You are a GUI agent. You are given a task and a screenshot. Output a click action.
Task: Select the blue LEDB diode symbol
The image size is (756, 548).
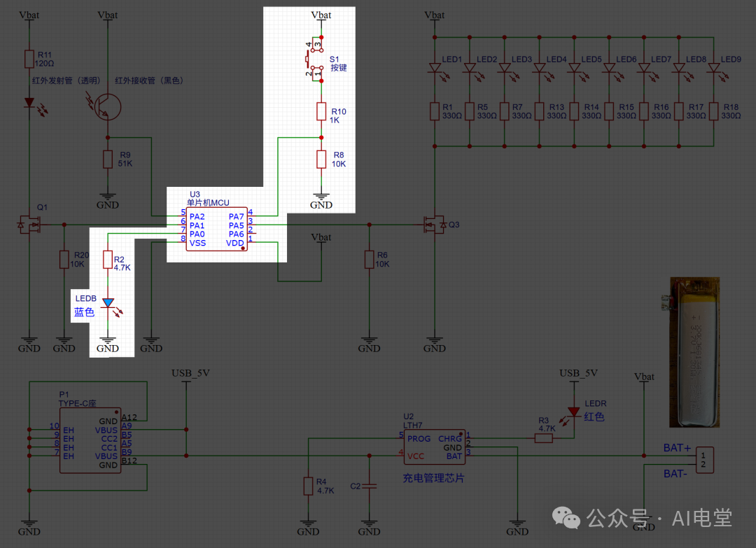(x=108, y=303)
